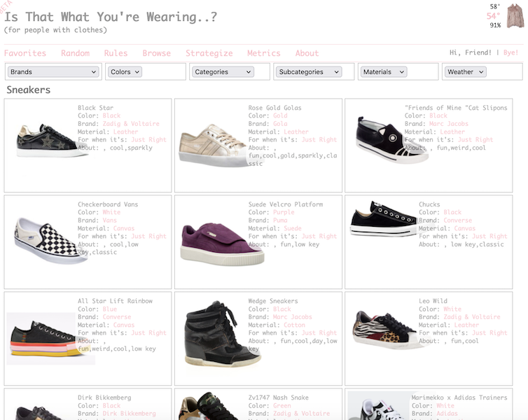Filter by Gola brand link

280,123
